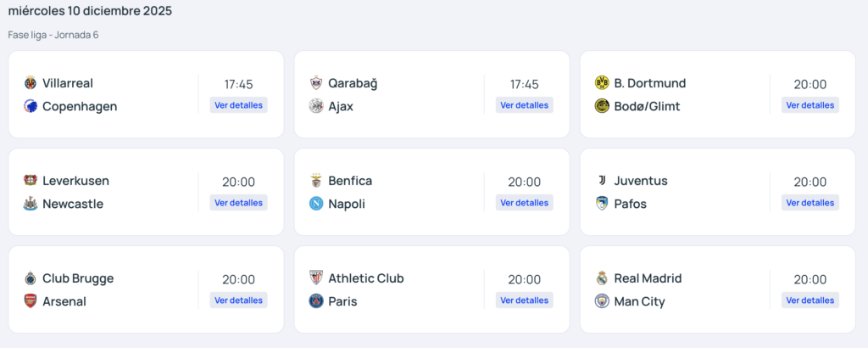Viewport: 868px width, 348px height.
Task: Show details for Leverkusen vs Newcastle
Action: point(238,203)
